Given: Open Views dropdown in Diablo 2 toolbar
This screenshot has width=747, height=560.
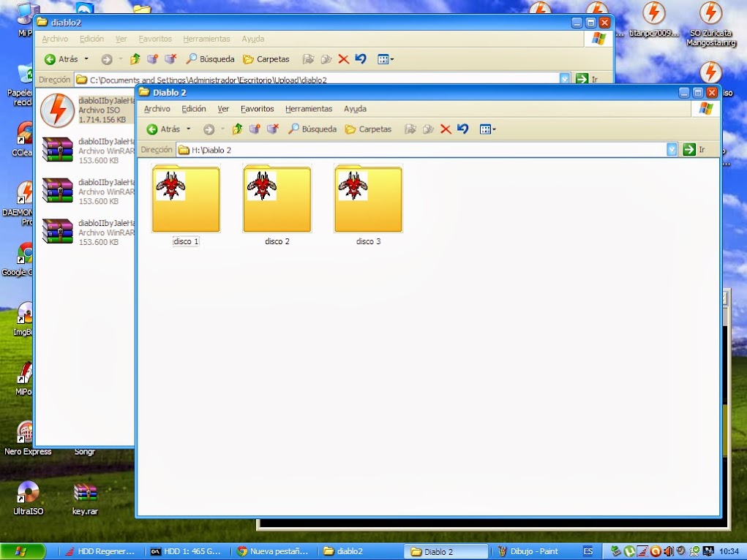Looking at the screenshot, I should [x=487, y=129].
